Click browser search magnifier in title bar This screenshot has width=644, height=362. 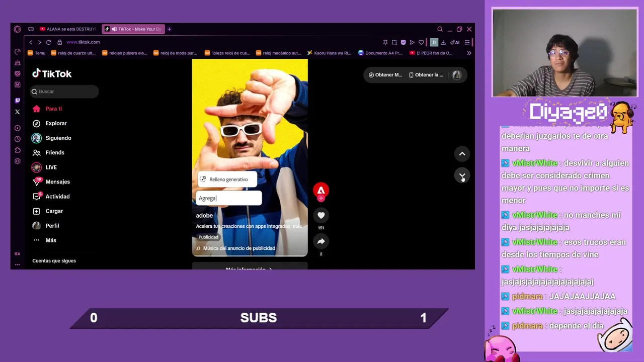tap(440, 29)
